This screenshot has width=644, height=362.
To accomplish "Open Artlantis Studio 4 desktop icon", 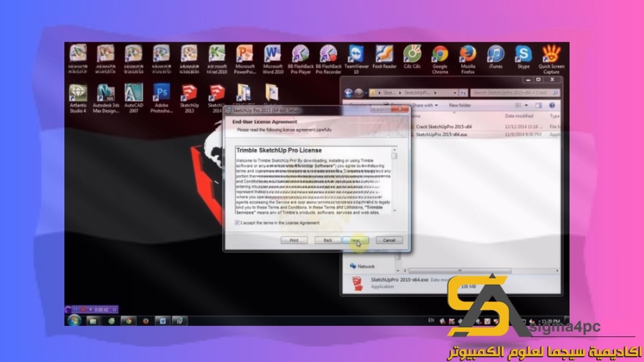I will tap(78, 98).
